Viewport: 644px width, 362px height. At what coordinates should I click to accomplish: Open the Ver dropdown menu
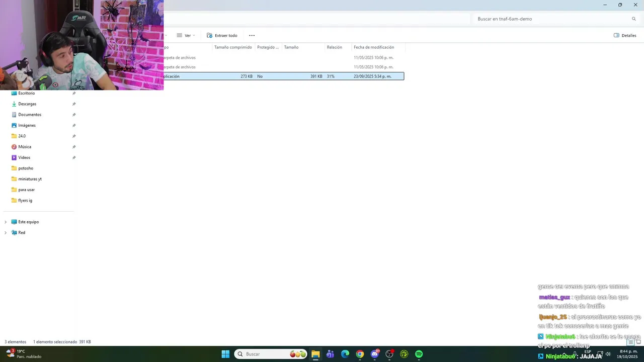(186, 36)
